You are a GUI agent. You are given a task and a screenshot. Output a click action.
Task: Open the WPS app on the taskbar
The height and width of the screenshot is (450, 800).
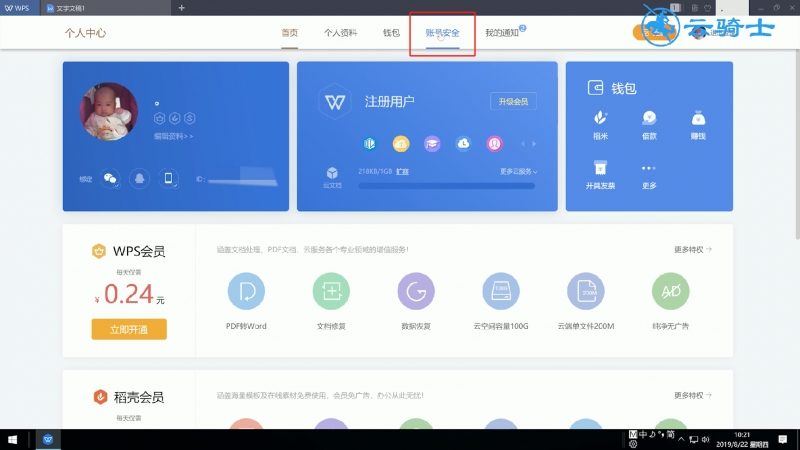[x=48, y=439]
